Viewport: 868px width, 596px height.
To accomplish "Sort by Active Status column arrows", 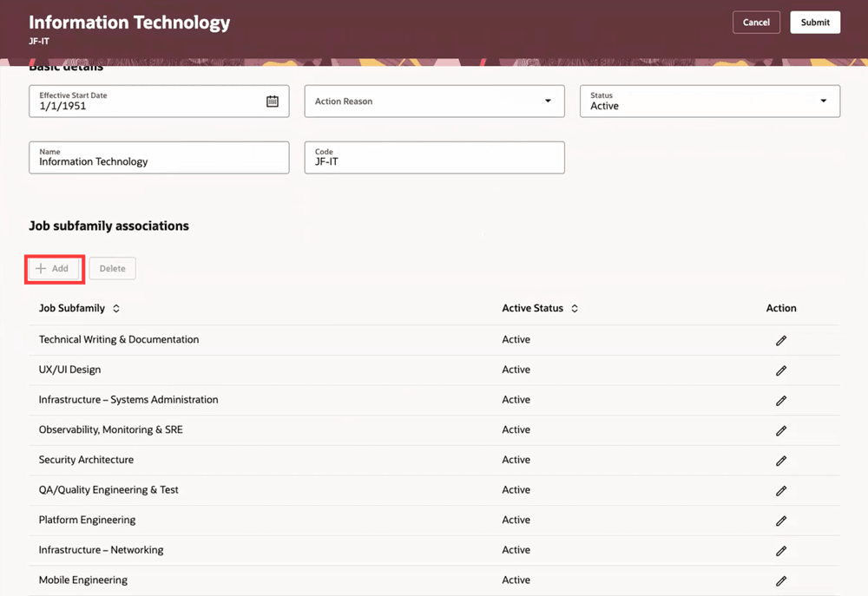I will click(575, 308).
